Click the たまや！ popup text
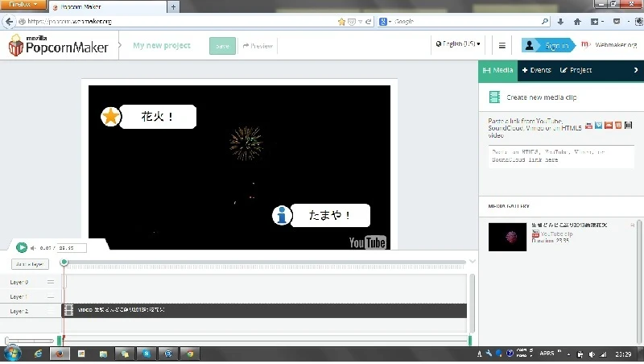 [329, 215]
